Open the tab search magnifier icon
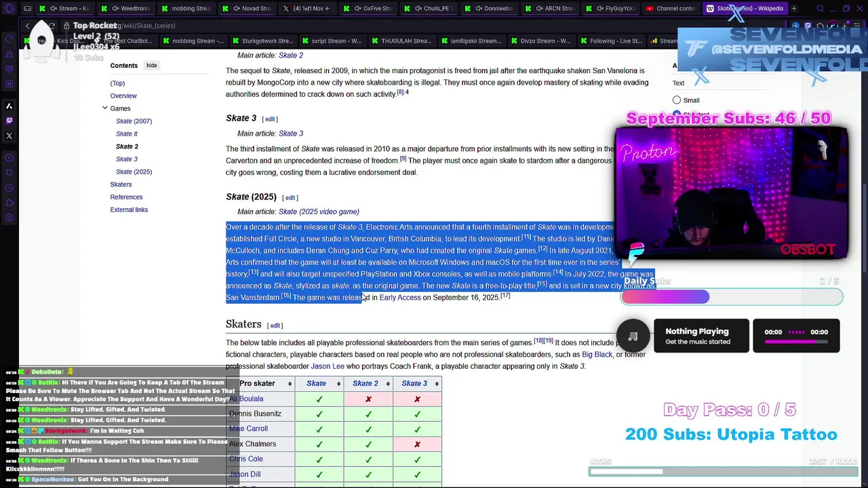868x488 pixels. pos(820,9)
